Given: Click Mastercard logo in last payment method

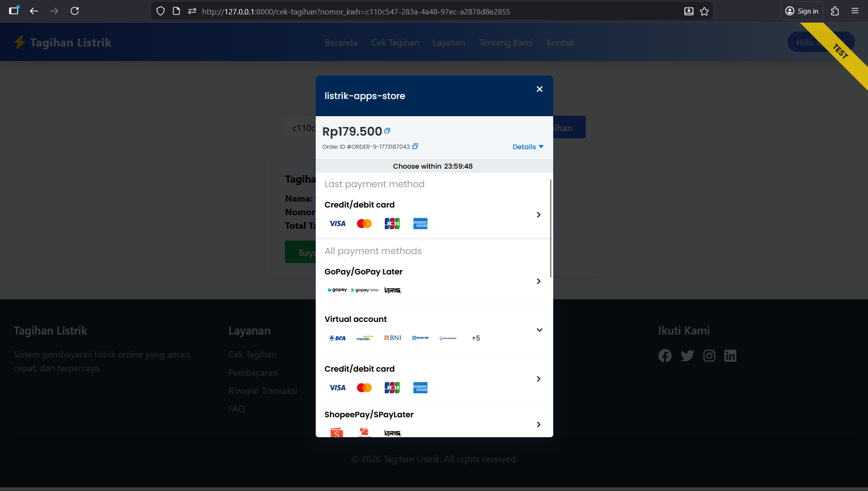Looking at the screenshot, I should 365,223.
